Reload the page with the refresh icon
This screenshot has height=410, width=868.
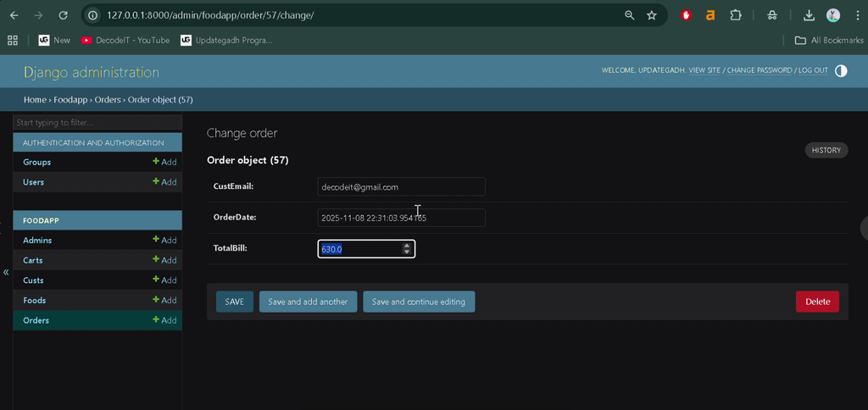[63, 15]
